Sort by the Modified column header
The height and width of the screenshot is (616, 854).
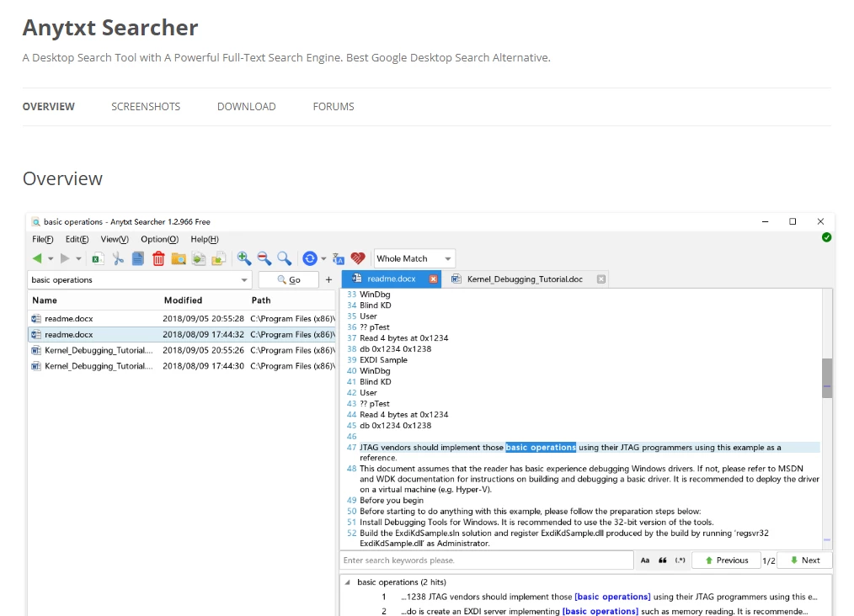[183, 300]
